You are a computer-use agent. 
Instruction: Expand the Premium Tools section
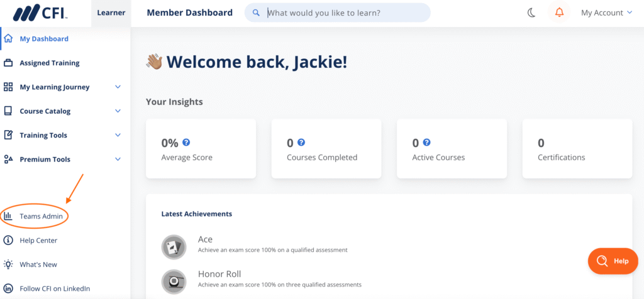coord(118,160)
